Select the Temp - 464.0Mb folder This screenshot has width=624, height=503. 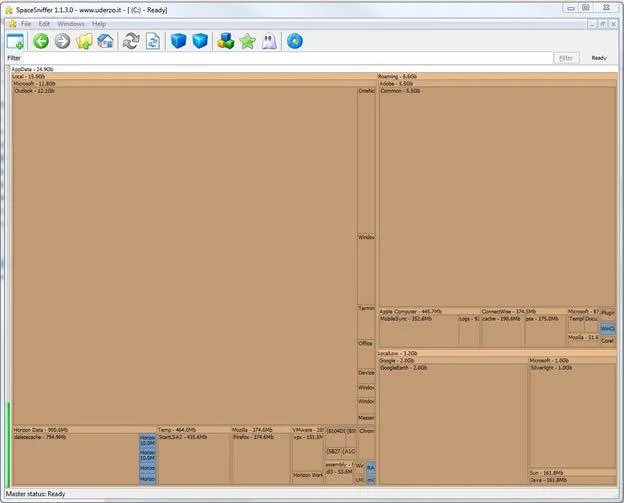coord(194,430)
